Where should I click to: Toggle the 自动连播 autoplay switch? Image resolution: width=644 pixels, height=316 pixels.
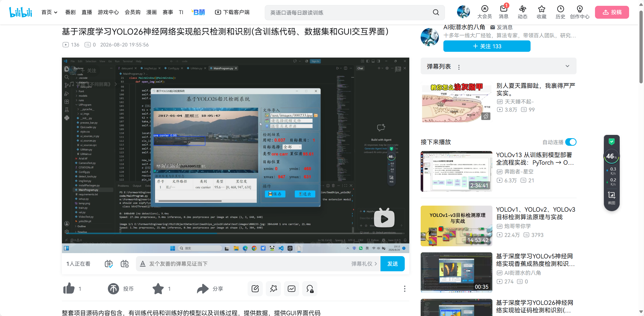point(571,142)
